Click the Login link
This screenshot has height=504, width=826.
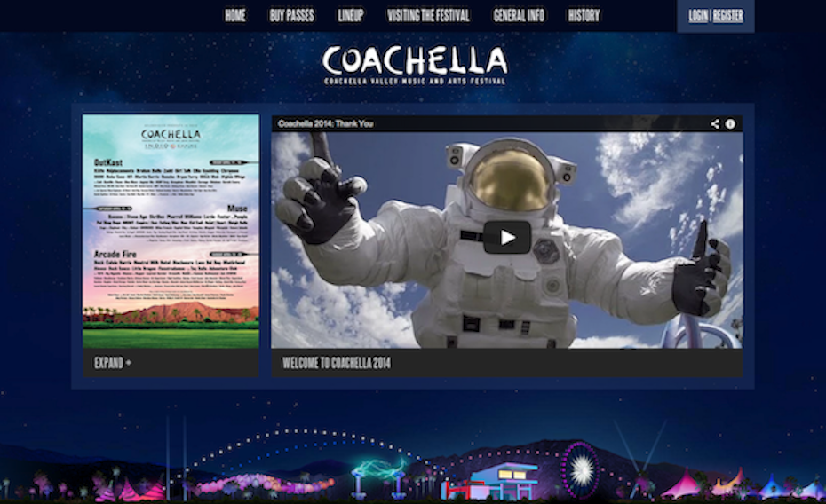pos(698,16)
